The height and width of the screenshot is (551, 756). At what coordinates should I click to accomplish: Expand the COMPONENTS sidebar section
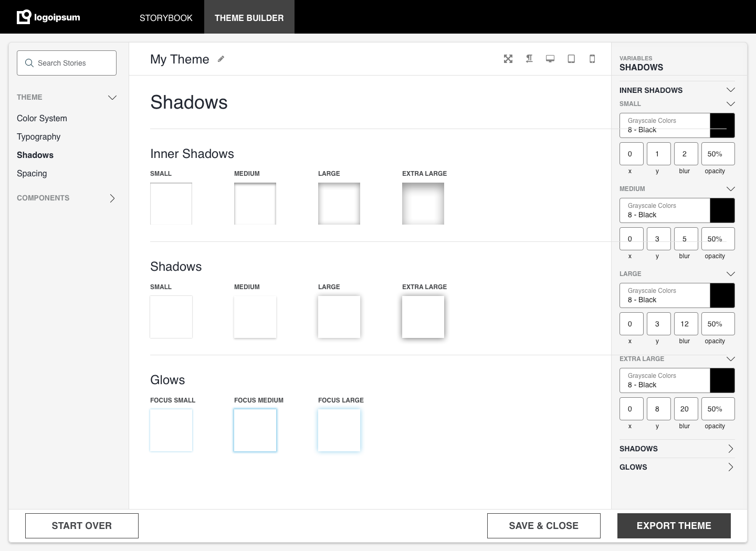click(x=112, y=198)
